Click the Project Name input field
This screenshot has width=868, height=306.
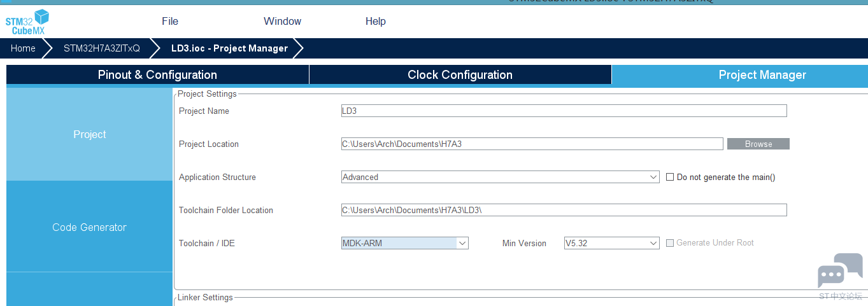[564, 111]
